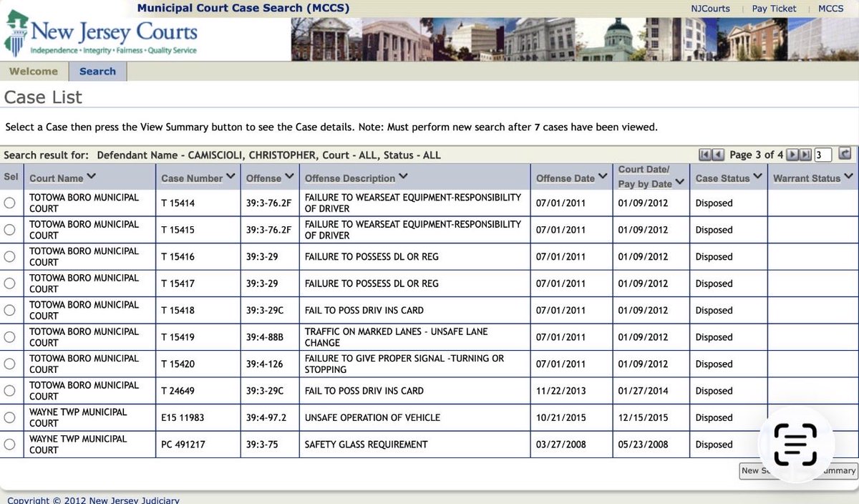
Task: Click the Case Status header label
Action: 722,178
